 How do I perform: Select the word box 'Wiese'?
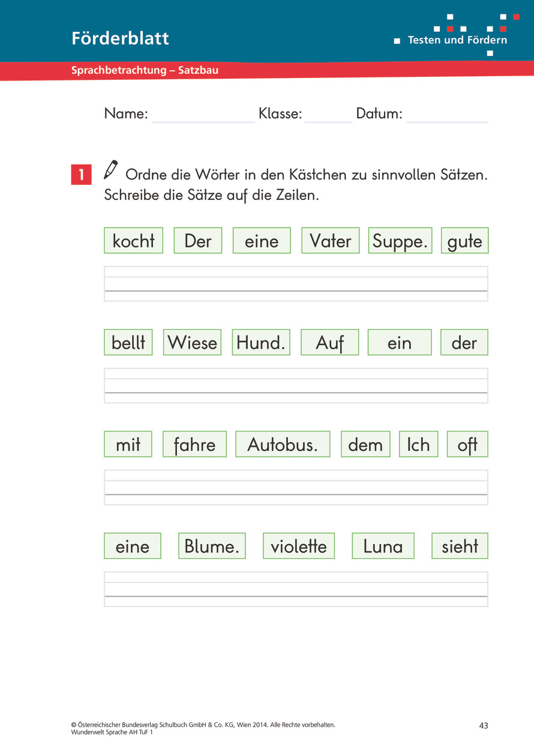[x=192, y=342]
